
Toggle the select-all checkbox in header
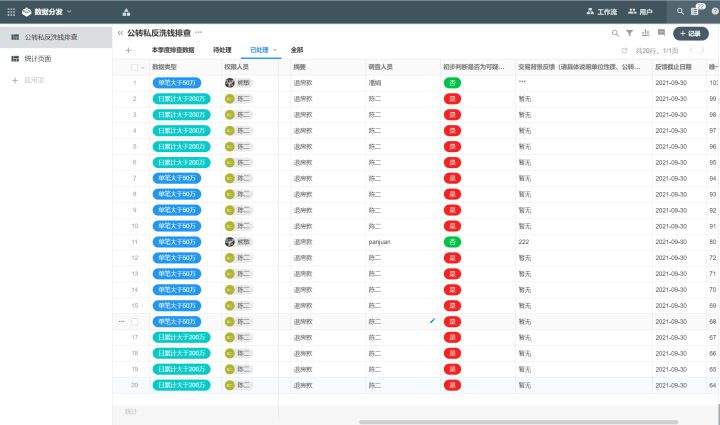tap(134, 67)
